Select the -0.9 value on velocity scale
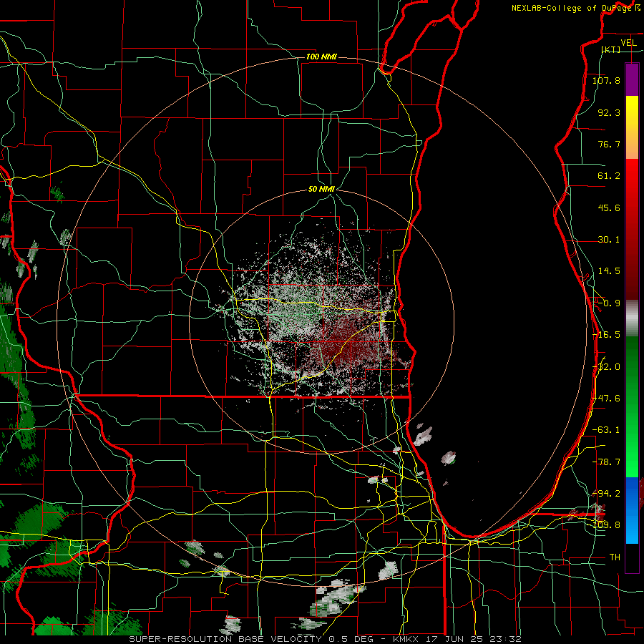Screen dimensions: 644x644 [609, 303]
